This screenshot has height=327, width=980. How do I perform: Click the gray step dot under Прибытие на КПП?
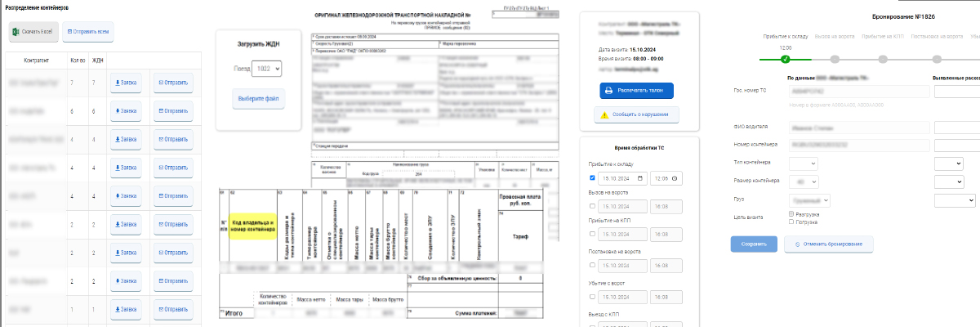[883, 59]
